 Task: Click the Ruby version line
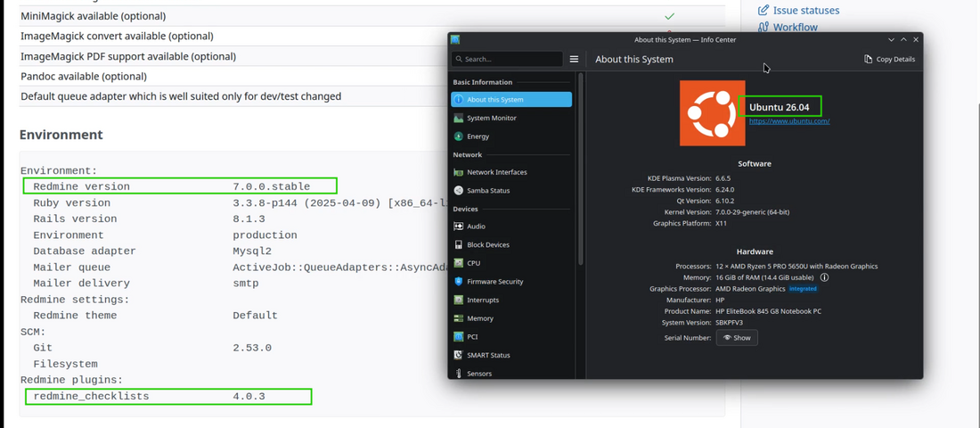241,203
